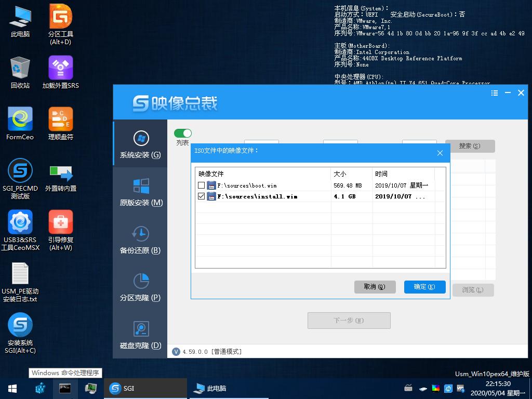Select 分区克隆 (P) sidebar tab
This screenshot has width=532, height=399.
(x=140, y=287)
